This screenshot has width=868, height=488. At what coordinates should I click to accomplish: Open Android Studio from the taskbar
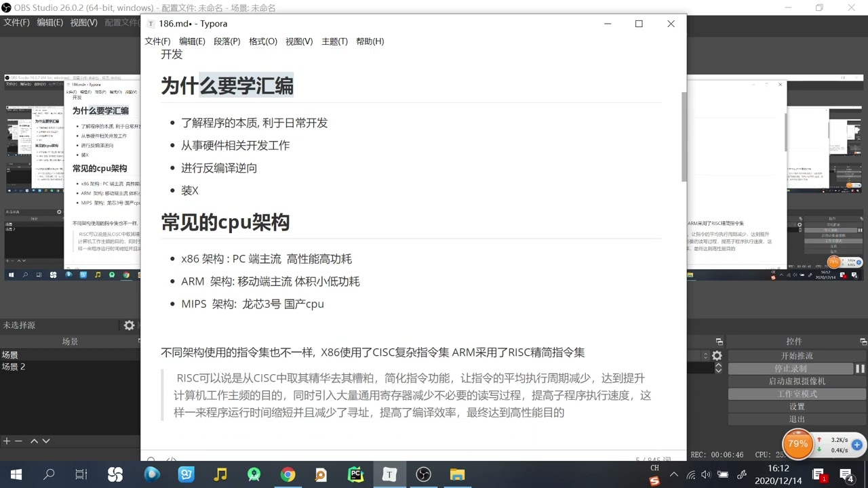[x=254, y=474]
